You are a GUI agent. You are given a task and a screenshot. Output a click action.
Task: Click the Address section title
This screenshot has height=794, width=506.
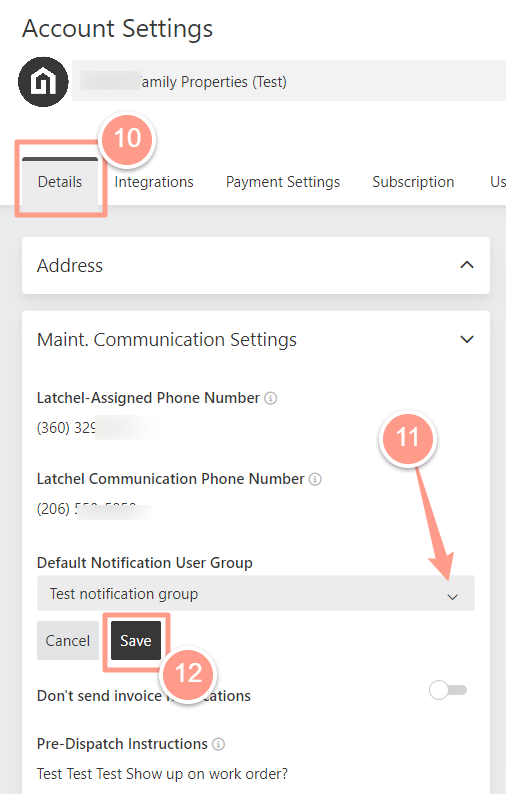[70, 265]
